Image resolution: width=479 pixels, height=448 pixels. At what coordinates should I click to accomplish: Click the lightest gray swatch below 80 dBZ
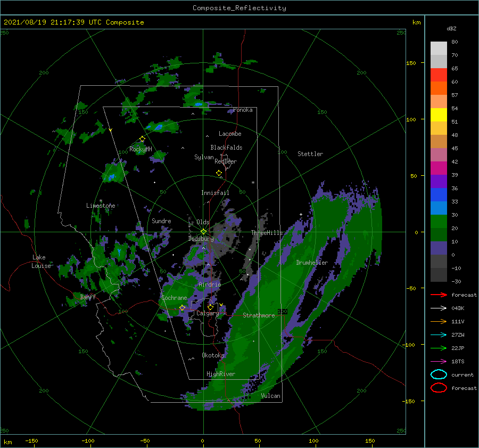(x=439, y=48)
